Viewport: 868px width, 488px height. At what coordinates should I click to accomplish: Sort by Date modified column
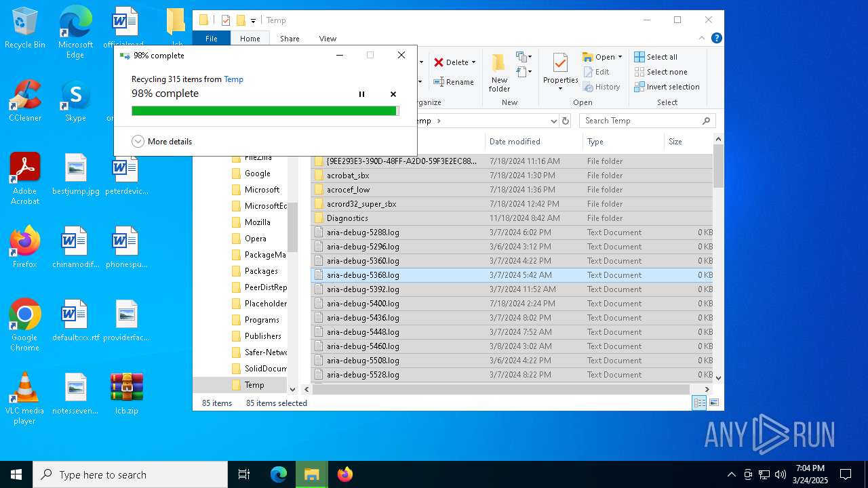click(x=534, y=142)
